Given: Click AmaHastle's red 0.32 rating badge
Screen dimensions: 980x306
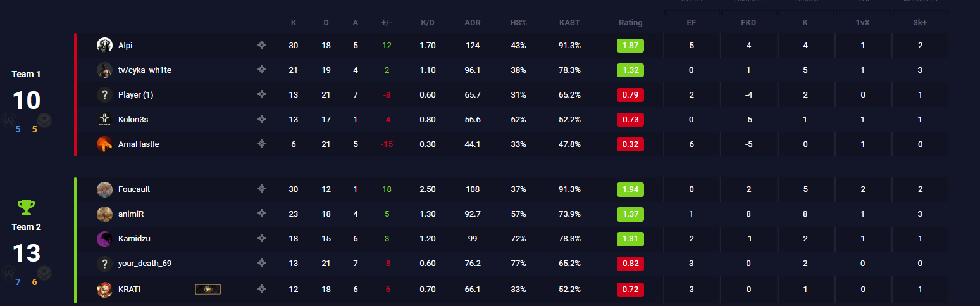Looking at the screenshot, I should click(x=630, y=144).
